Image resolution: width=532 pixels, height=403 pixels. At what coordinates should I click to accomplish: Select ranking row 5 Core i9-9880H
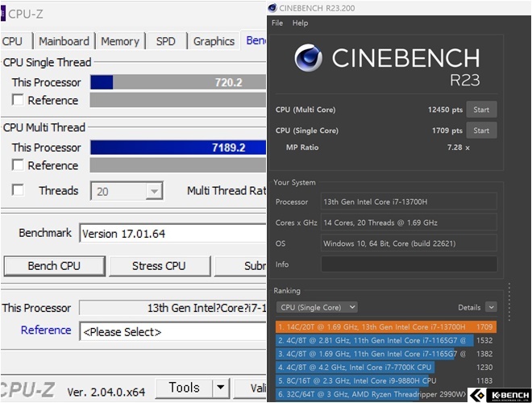pos(386,380)
